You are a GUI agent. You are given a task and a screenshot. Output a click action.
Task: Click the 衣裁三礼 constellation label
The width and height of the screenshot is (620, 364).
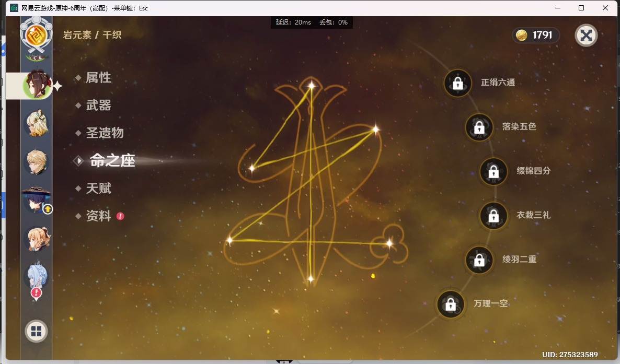[533, 215]
